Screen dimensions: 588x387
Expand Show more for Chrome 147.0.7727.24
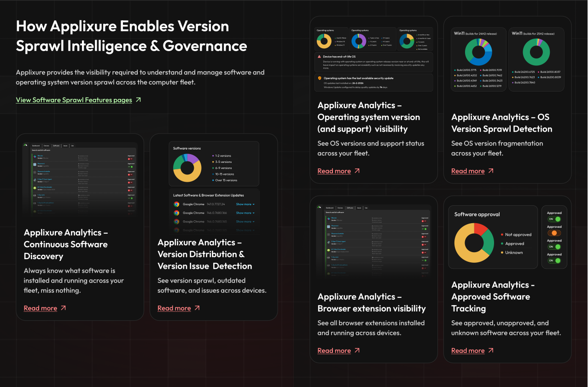245,204
